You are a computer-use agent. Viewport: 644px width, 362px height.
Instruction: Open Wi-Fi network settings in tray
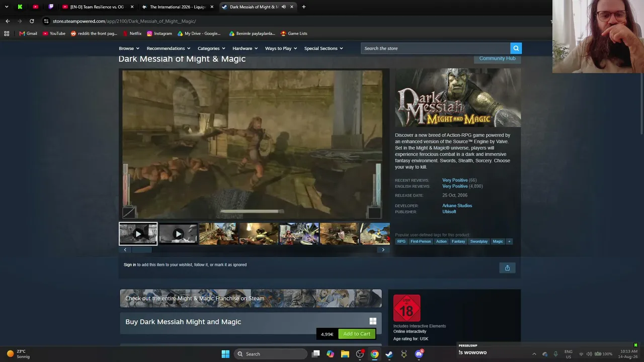(581, 354)
